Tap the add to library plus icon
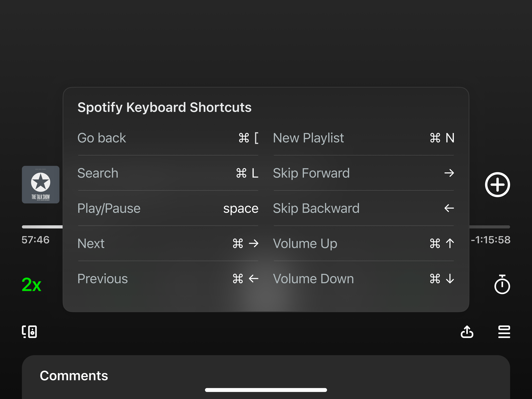The width and height of the screenshot is (532, 399). [497, 185]
